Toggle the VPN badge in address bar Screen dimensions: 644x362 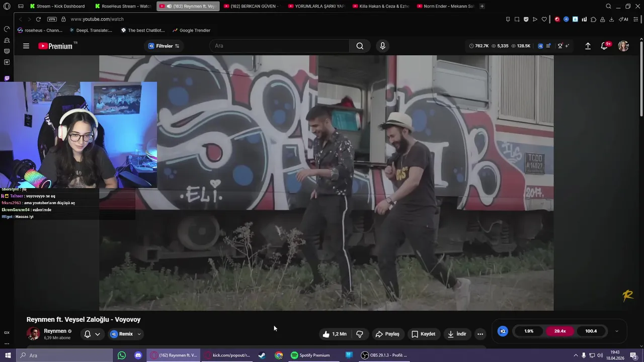(52, 19)
